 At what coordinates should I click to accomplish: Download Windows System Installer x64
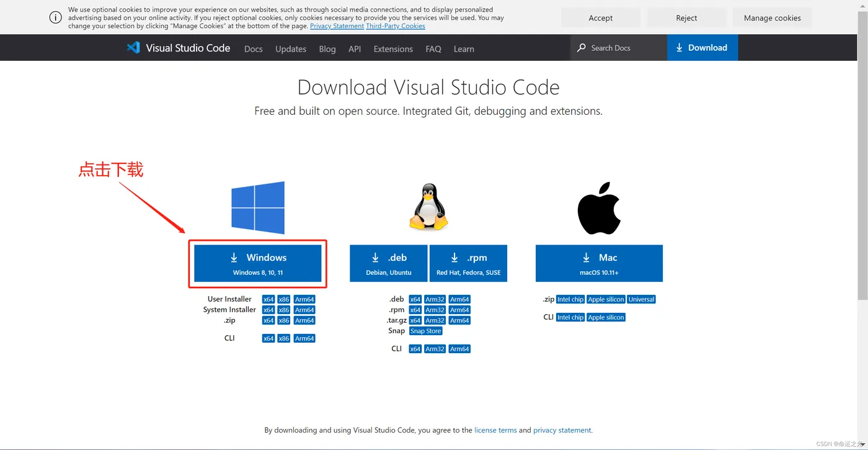[x=268, y=310]
